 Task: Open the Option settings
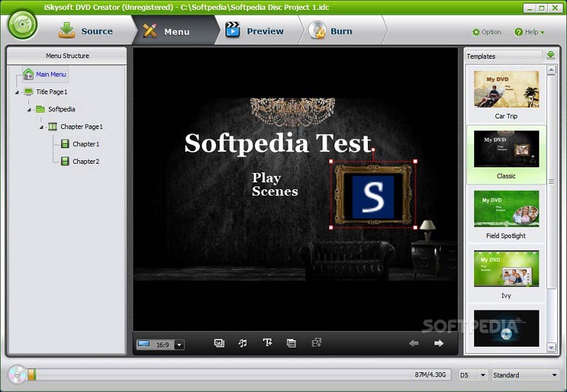point(487,32)
